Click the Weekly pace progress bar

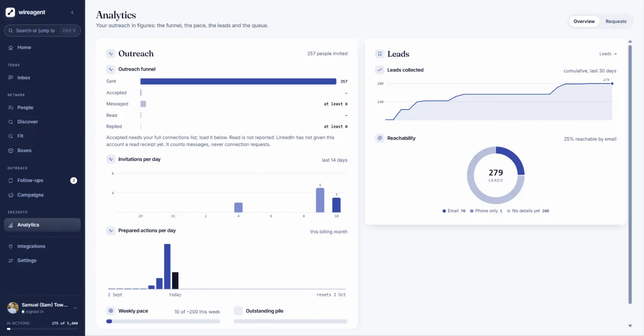click(163, 321)
